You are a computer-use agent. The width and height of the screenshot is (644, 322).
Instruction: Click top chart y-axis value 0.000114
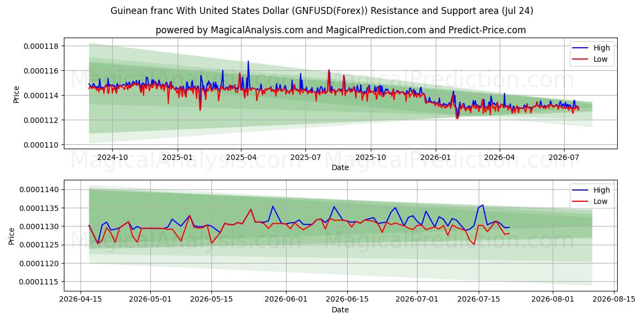(42, 96)
